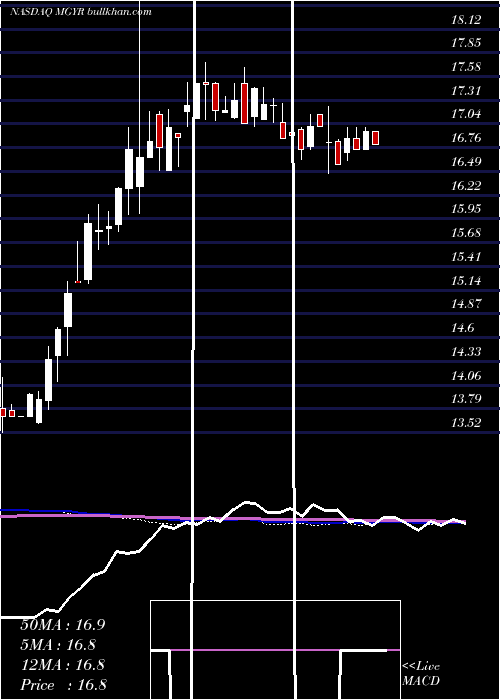Click the 14.06 price axis label
500x700 pixels.
[x=467, y=376]
